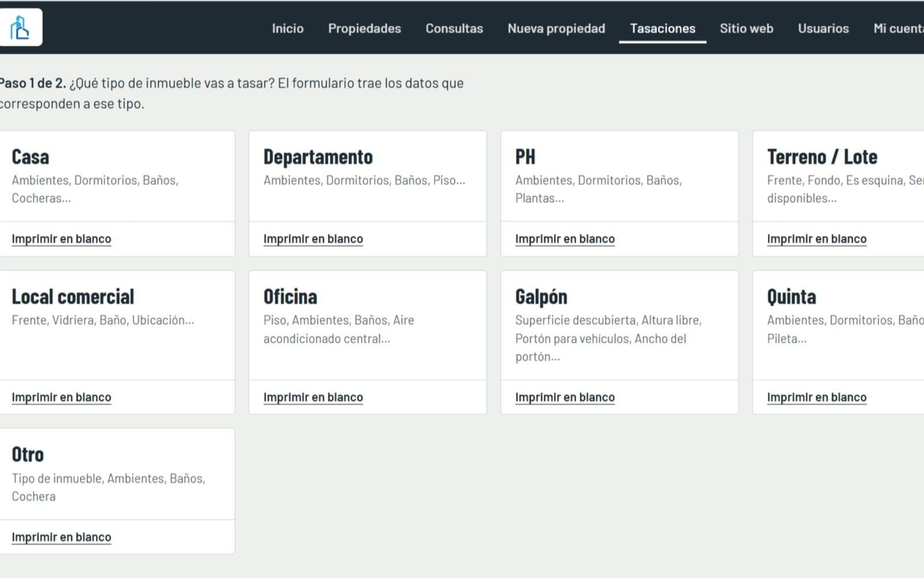Click Imprimir en blanco under Otro
Screen dimensions: 924x578
point(61,537)
